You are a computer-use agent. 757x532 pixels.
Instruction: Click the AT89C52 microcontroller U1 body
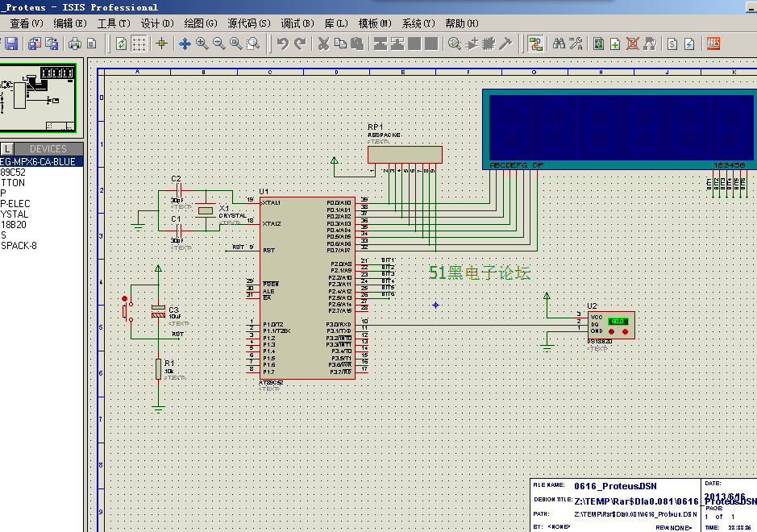[x=307, y=289]
